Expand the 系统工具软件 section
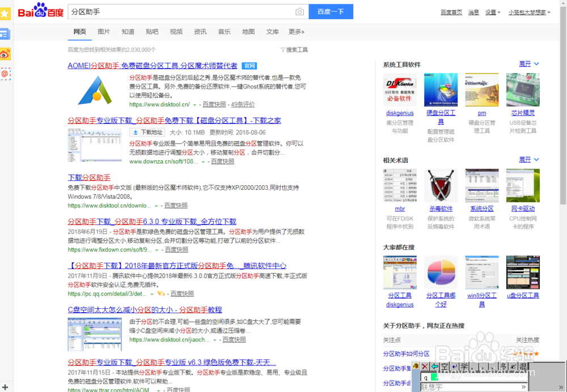 click(529, 64)
